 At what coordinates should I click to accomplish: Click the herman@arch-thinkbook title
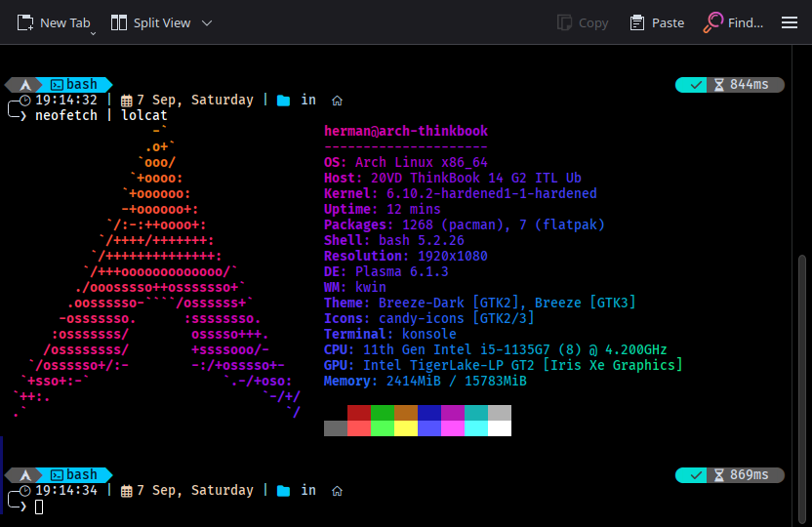[x=406, y=131]
